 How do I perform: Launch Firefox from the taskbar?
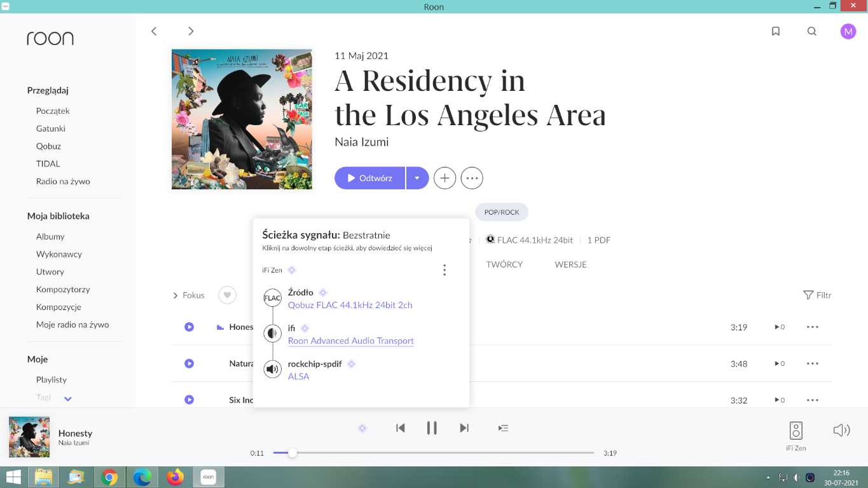click(175, 477)
